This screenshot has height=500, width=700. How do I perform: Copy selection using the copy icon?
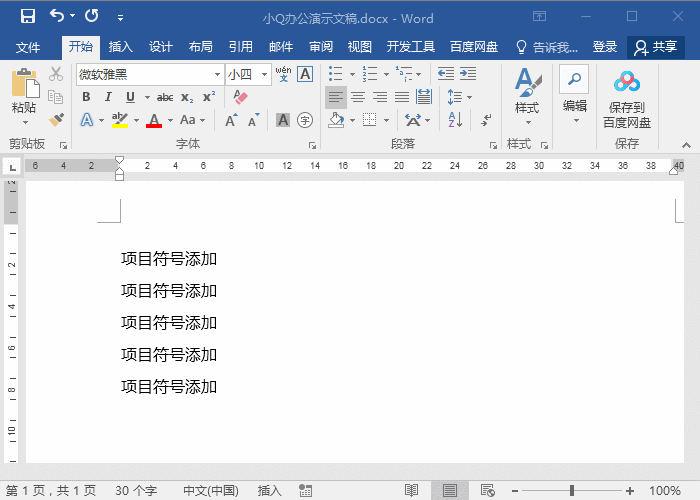tap(56, 97)
